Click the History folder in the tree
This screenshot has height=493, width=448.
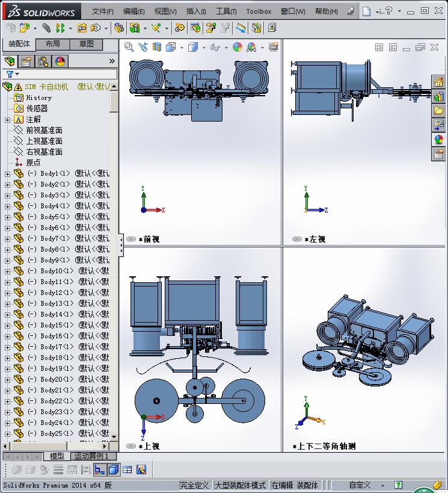[38, 98]
